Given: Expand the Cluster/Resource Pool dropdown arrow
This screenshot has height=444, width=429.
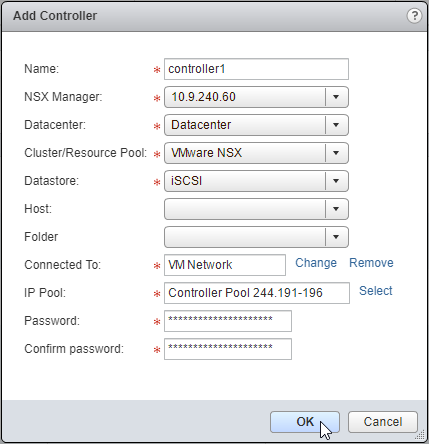Looking at the screenshot, I should click(336, 153).
